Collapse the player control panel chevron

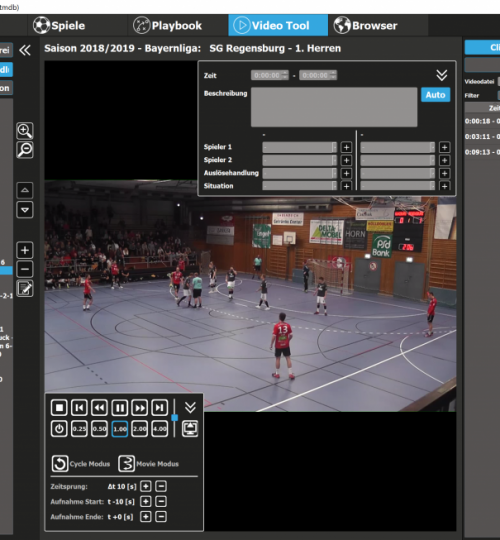[190, 407]
